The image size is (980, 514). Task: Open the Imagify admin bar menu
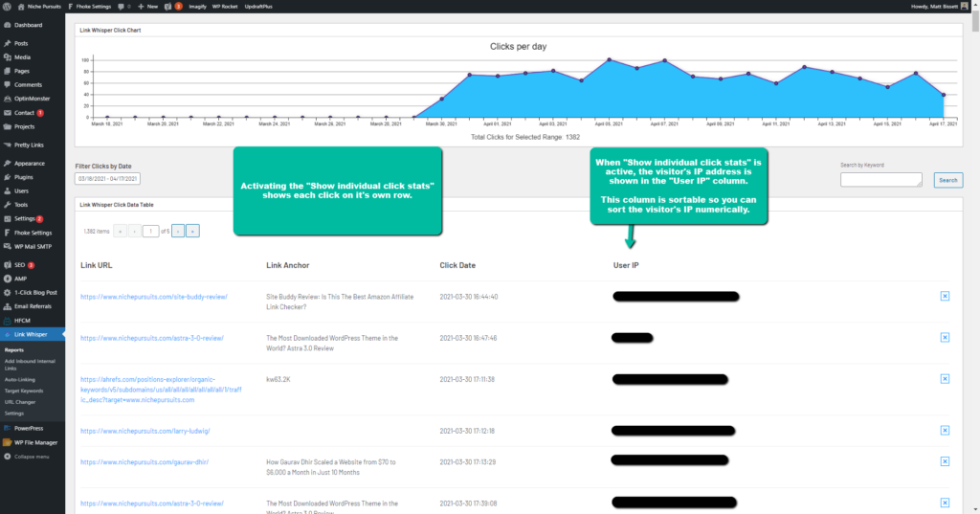tap(197, 7)
